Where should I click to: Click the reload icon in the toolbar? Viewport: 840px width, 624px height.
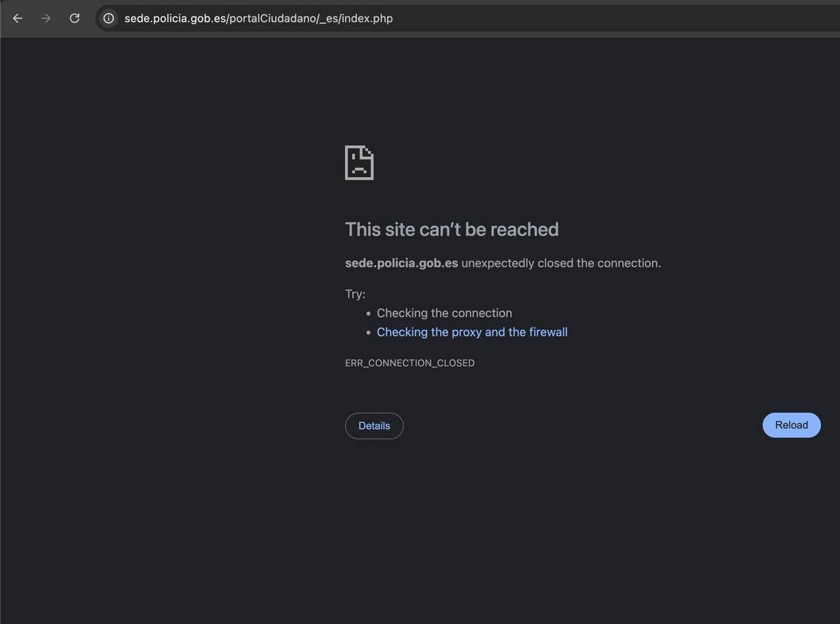[x=74, y=19]
